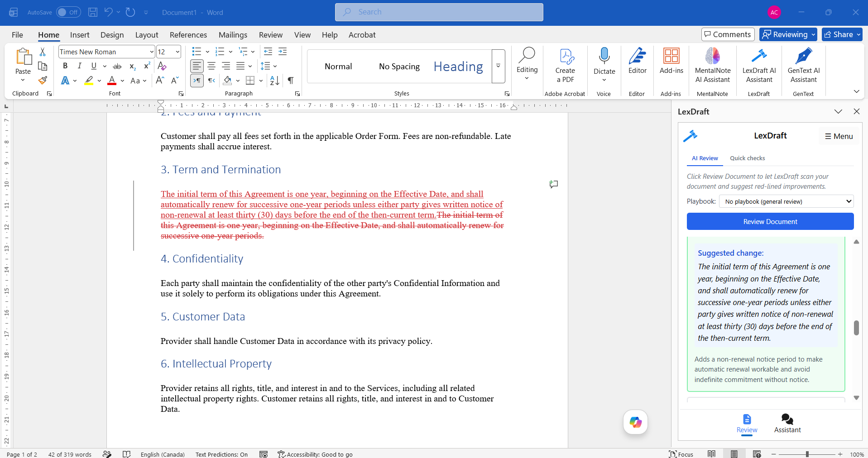
Task: Click the Sort A-Z icon
Action: (x=275, y=81)
